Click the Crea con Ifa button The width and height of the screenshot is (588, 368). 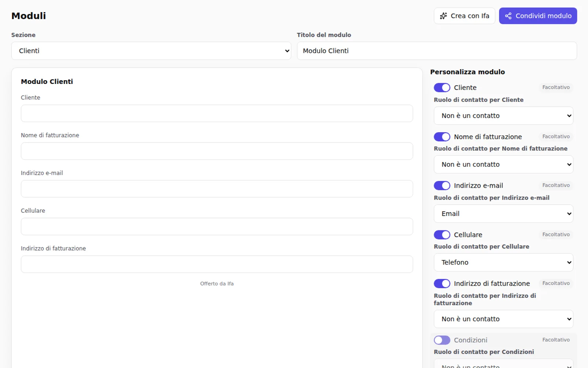(x=465, y=16)
